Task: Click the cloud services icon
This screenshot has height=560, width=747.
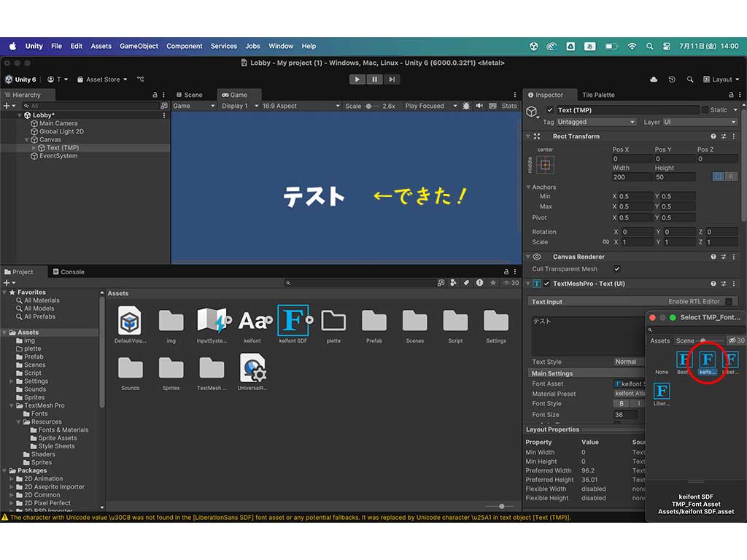Action: coord(653,79)
